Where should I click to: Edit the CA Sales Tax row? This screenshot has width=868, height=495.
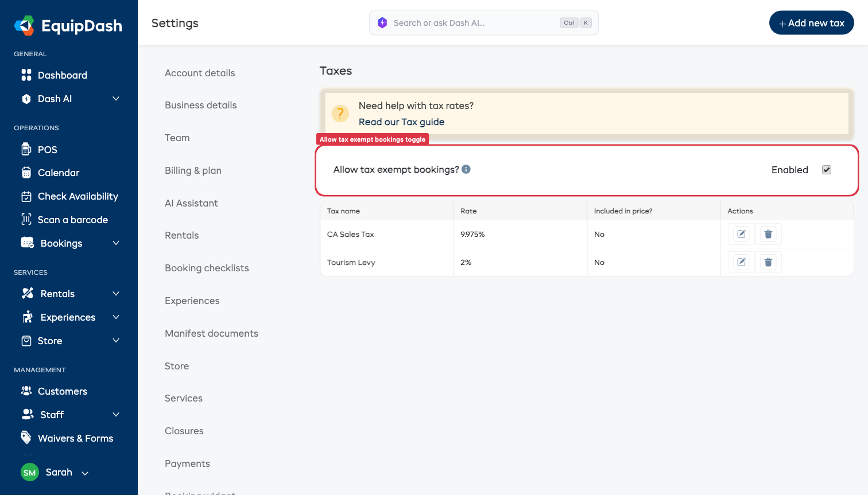click(742, 234)
